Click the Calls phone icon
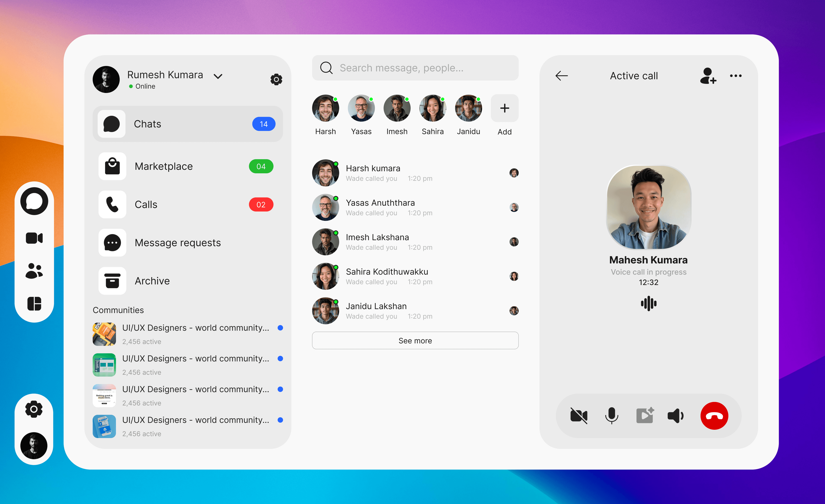Viewport: 825px width, 504px height. tap(113, 204)
